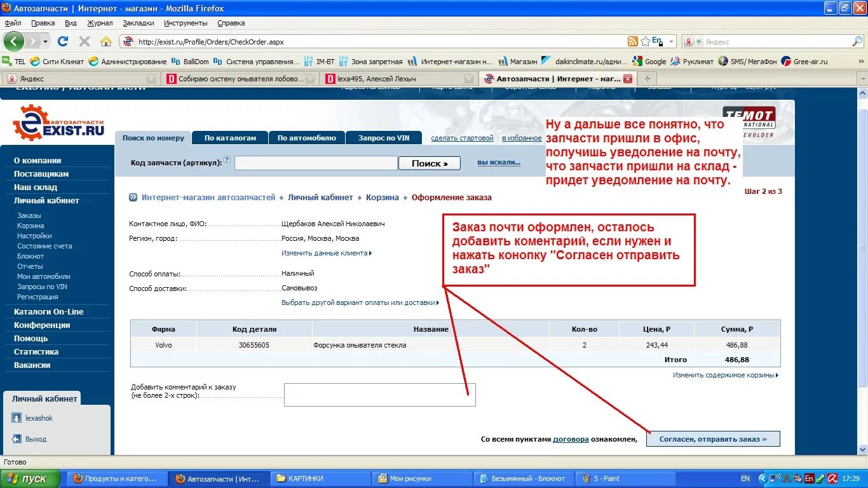
Task: Select the По каталогам search tab
Action: (230, 138)
